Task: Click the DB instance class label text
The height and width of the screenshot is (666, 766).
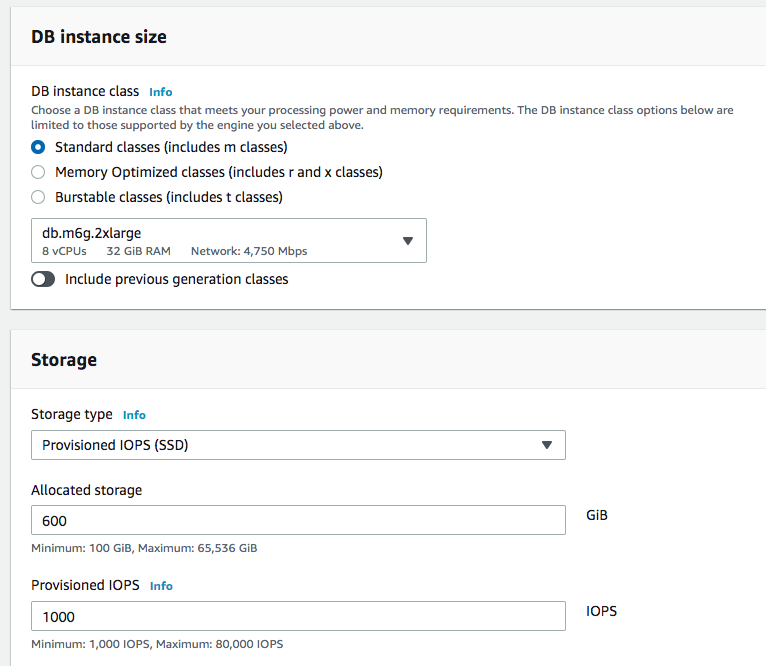Action: (x=86, y=92)
